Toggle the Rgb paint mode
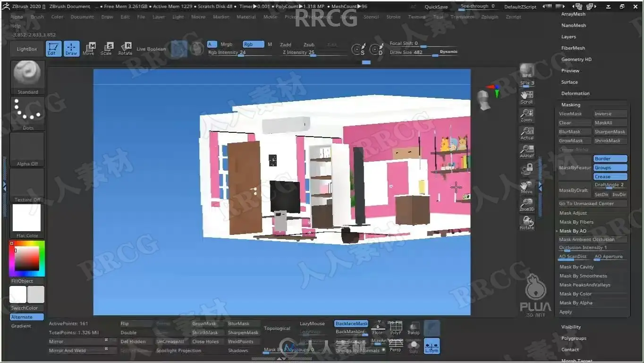The width and height of the screenshot is (644, 363). 253,44
